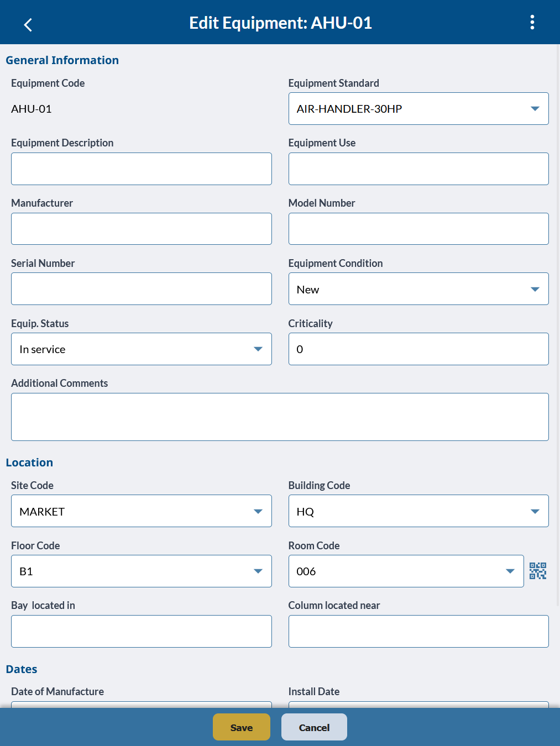Viewport: 560px width, 746px height.
Task: Select the Bay located in field
Action: (141, 631)
